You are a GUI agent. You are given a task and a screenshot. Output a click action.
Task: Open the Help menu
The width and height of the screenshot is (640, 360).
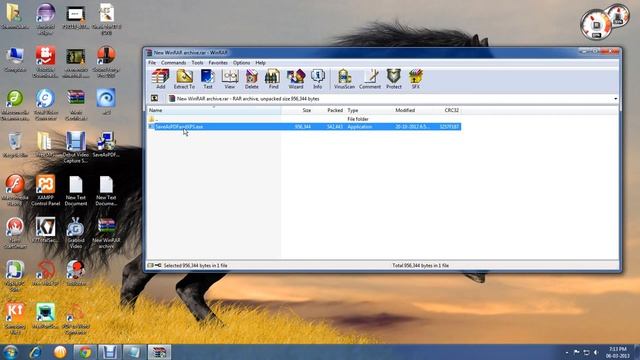pos(260,63)
